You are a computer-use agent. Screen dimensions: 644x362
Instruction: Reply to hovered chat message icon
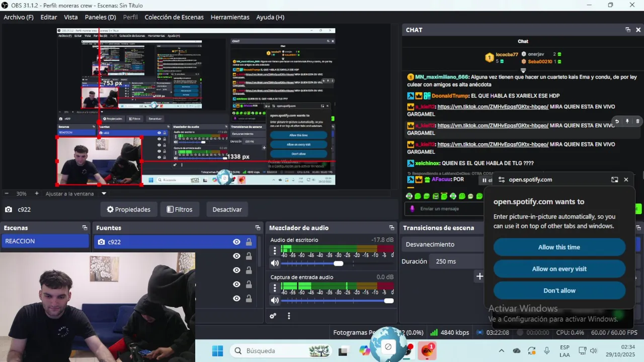617,121
